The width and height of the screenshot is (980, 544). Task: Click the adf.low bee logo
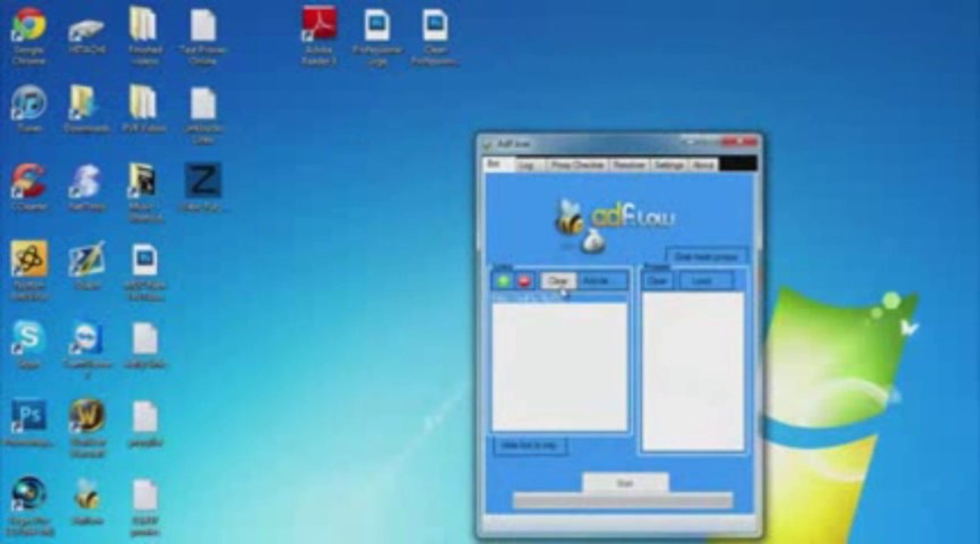[x=614, y=224]
